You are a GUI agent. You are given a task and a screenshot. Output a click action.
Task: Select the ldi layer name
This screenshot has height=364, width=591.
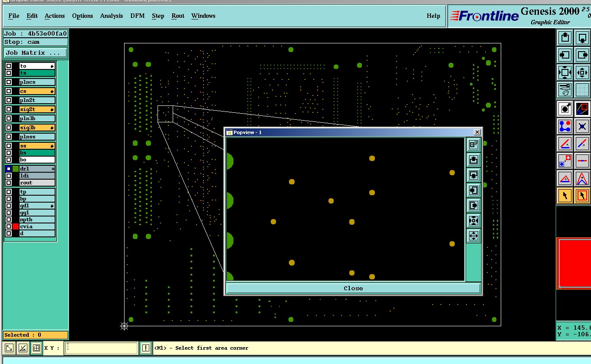point(37,176)
